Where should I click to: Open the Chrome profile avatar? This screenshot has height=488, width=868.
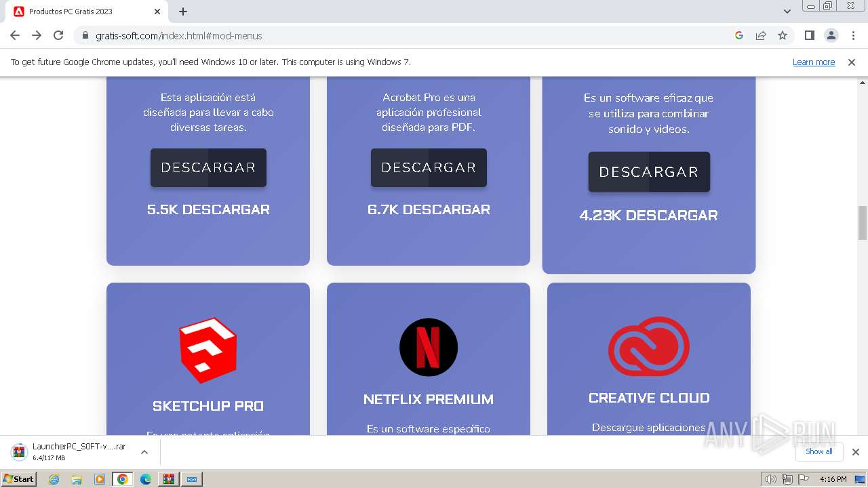pyautogui.click(x=831, y=35)
